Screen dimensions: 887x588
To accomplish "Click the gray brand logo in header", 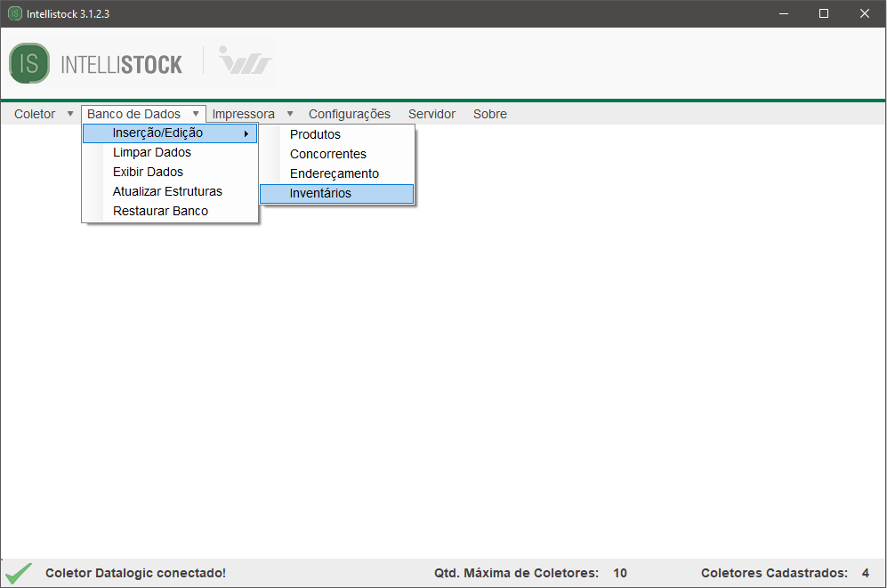I will [246, 63].
